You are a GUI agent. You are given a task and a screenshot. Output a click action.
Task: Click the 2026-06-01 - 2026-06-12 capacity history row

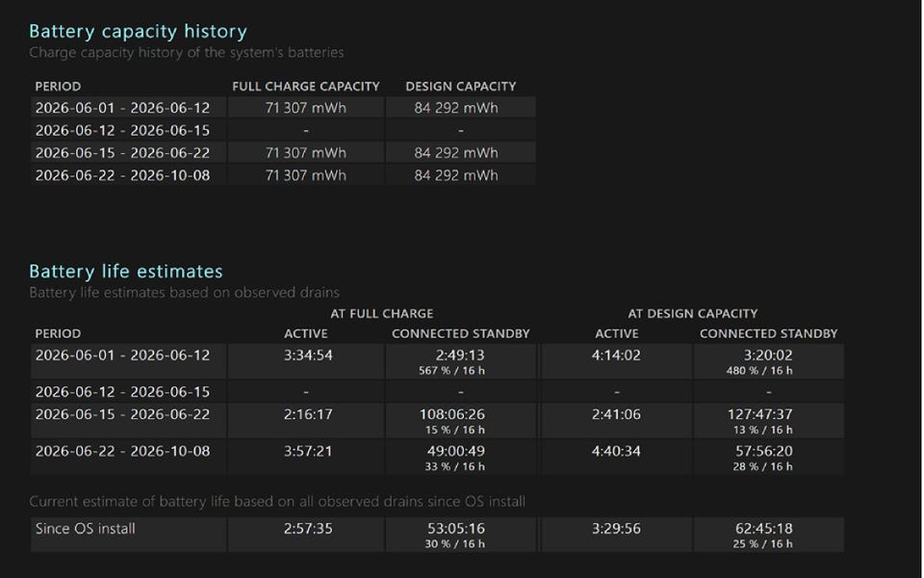(283, 108)
